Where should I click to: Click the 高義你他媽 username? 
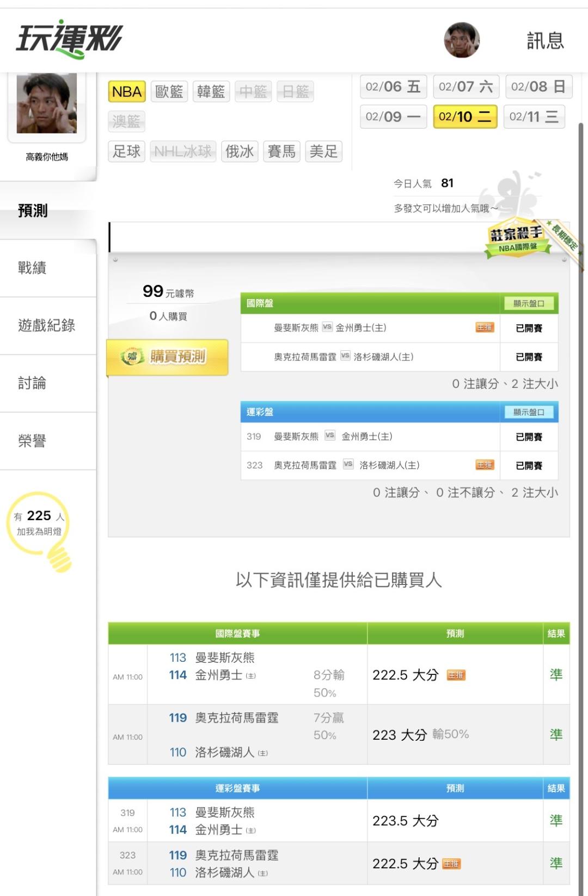[47, 157]
